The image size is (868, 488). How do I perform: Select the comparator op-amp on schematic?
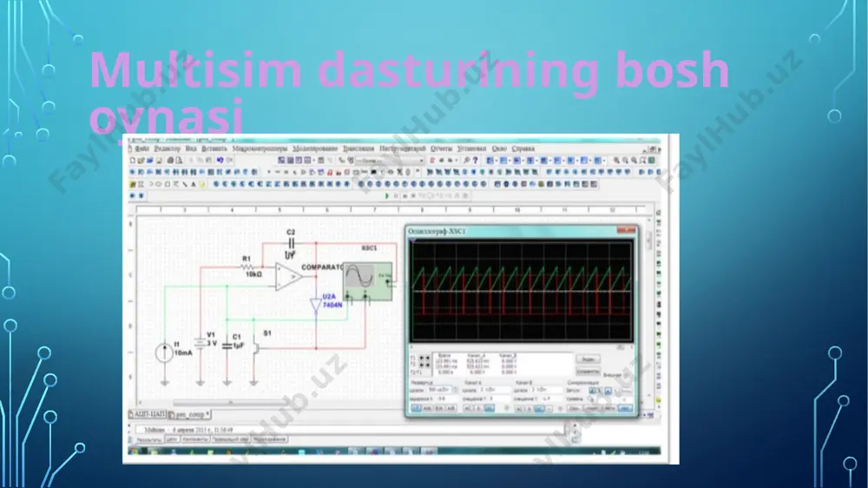(x=288, y=276)
